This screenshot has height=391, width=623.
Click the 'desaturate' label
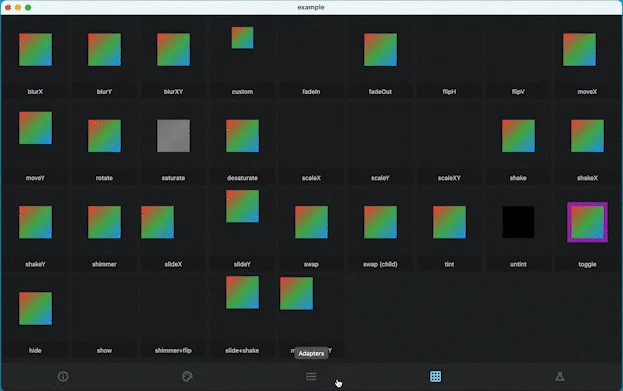[242, 178]
